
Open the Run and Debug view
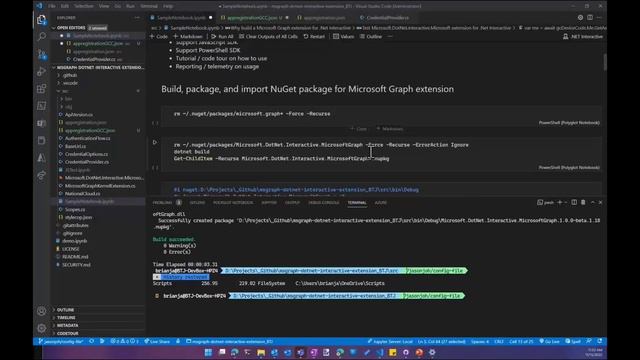(x=41, y=71)
